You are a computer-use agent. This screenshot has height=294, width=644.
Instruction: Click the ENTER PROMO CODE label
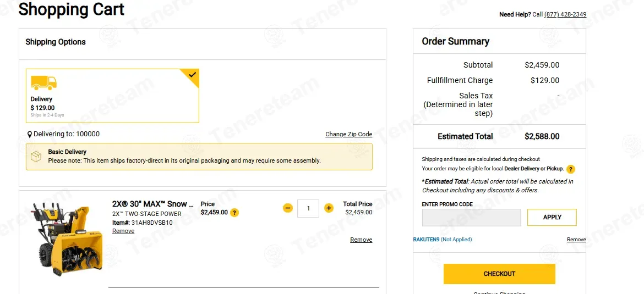click(447, 204)
